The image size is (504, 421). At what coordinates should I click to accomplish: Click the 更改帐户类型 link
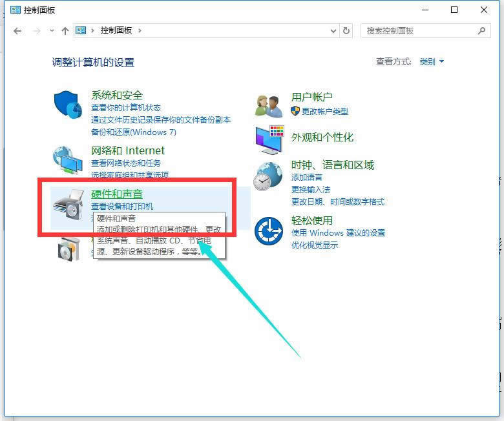(x=324, y=111)
